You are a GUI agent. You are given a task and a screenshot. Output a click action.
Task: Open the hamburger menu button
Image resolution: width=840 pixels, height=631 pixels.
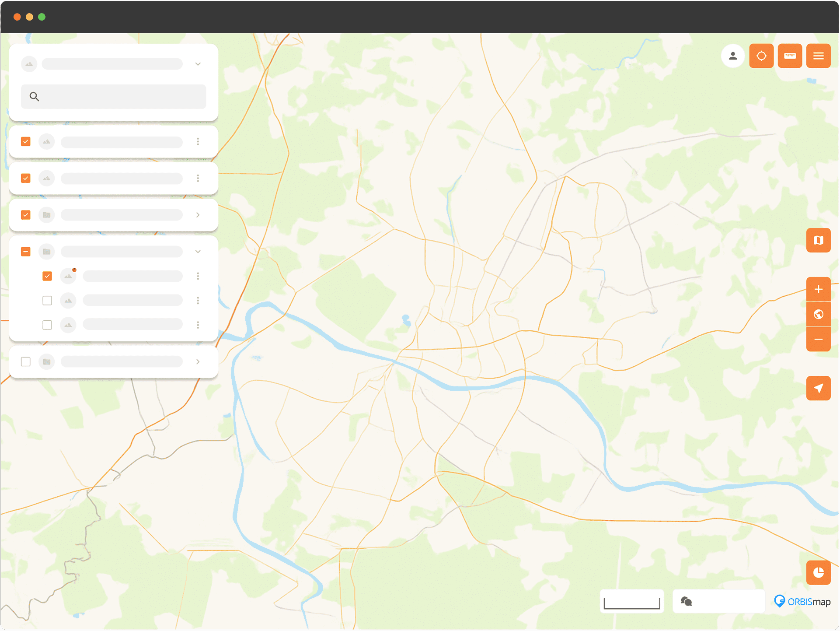coord(818,56)
